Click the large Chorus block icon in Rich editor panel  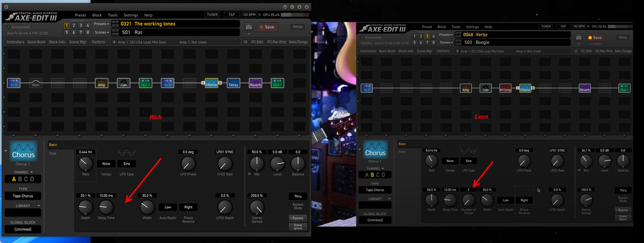[23, 151]
